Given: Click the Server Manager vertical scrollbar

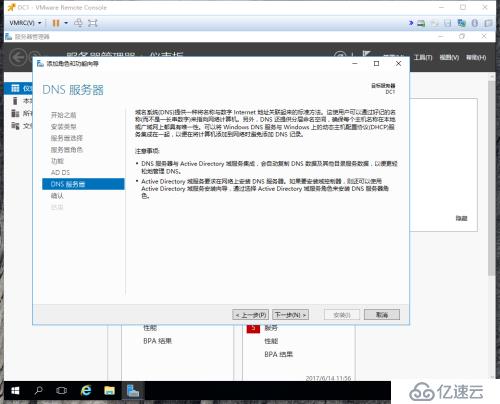Looking at the screenshot, I should click(x=492, y=178).
